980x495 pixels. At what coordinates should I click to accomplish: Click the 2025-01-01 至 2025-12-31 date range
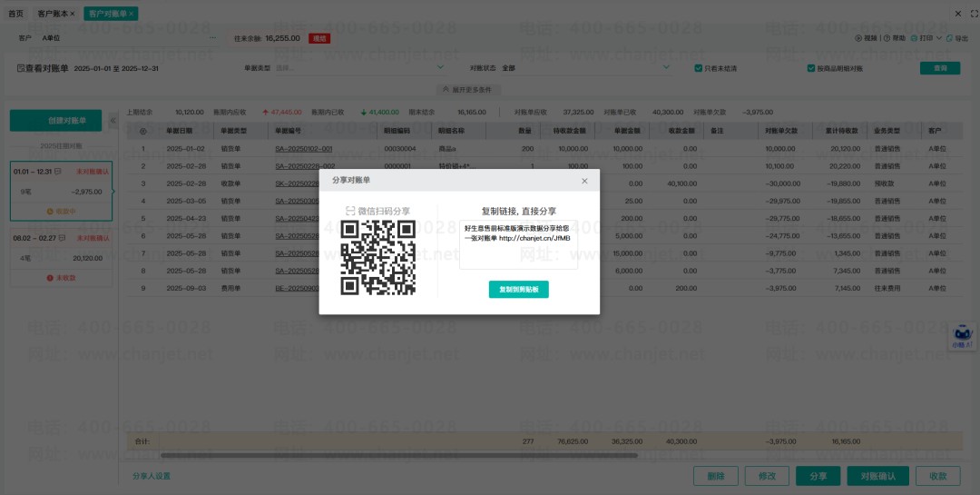coord(116,68)
